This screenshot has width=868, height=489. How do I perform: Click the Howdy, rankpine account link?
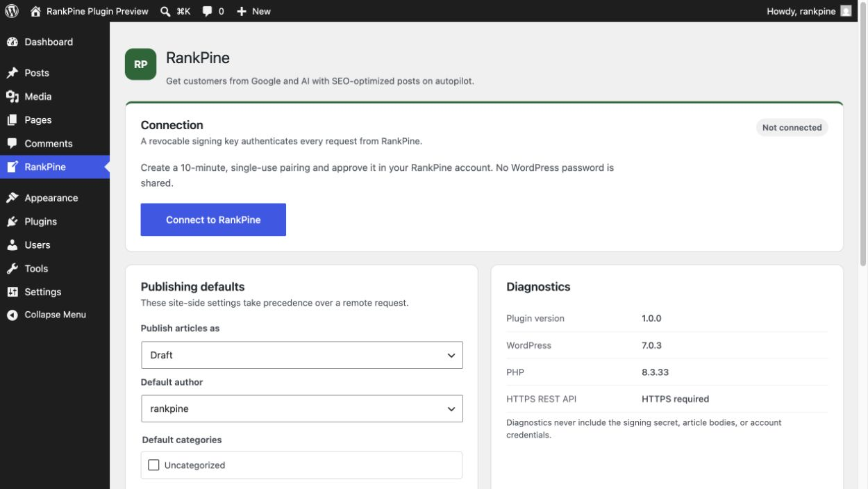pyautogui.click(x=801, y=11)
